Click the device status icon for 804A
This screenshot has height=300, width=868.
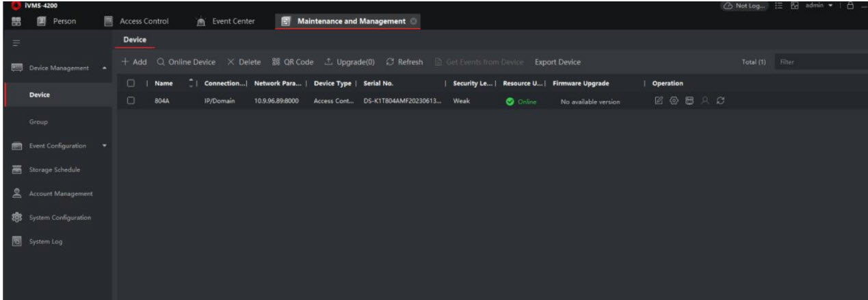(x=689, y=101)
